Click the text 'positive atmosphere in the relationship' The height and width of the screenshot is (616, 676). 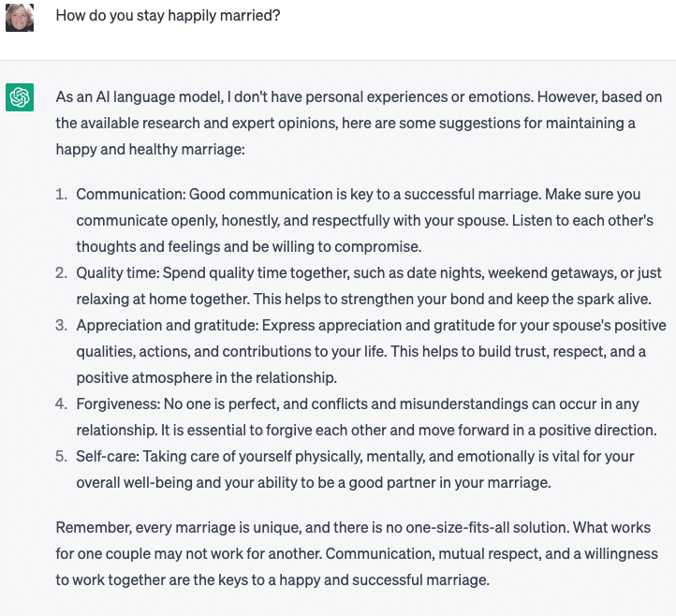pos(205,378)
